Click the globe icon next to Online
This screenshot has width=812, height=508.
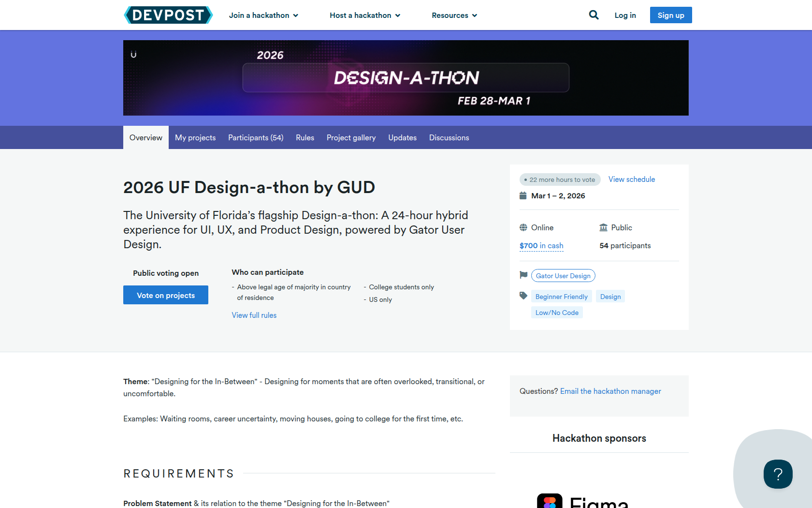tap(523, 227)
